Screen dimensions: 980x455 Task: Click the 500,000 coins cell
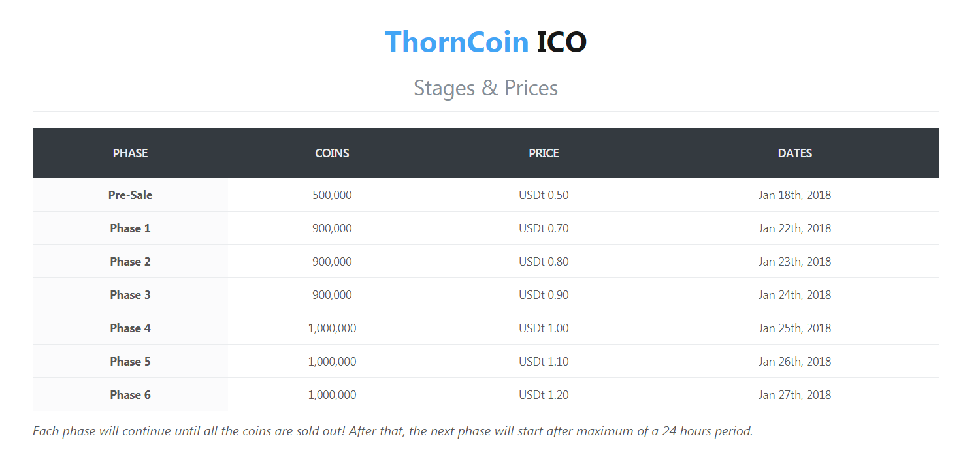click(332, 195)
